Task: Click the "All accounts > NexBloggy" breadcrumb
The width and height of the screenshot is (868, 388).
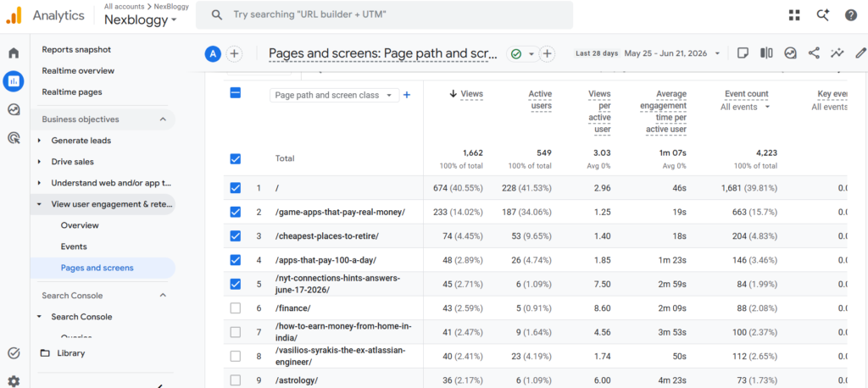Action: click(146, 6)
